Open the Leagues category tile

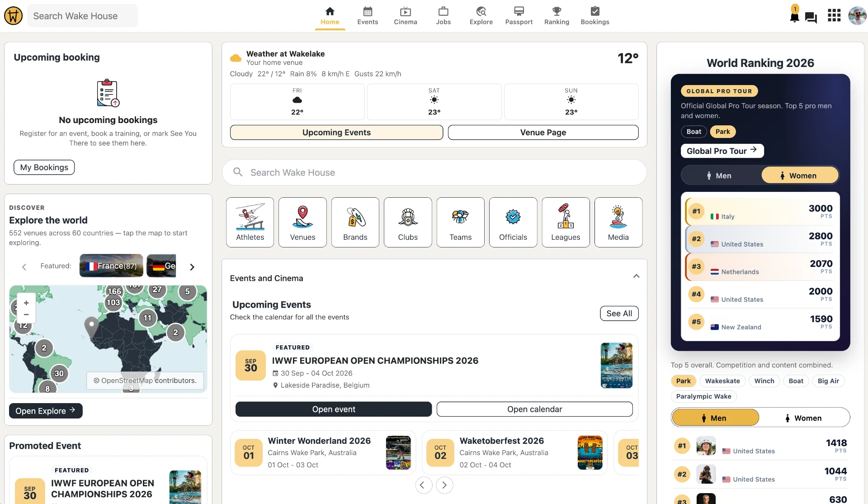566,222
